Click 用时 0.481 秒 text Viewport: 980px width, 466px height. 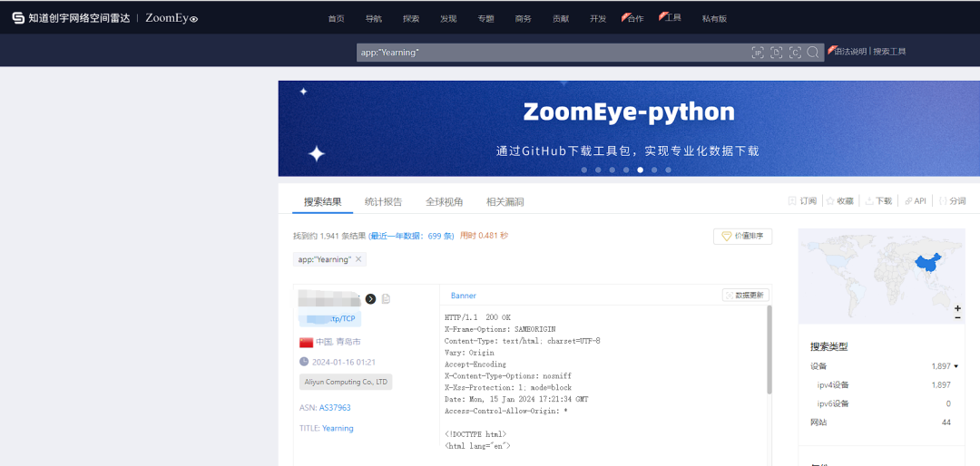(x=484, y=236)
